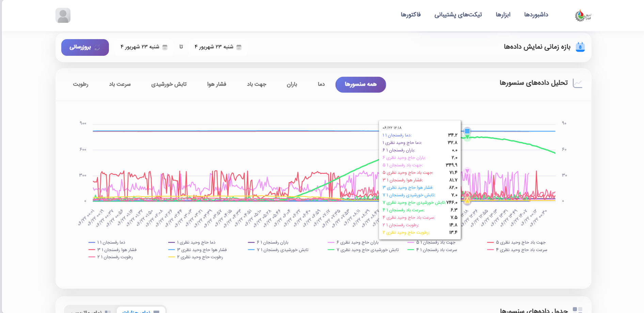Select the تابش خورشیدی tab
The image size is (644, 313).
(x=169, y=84)
